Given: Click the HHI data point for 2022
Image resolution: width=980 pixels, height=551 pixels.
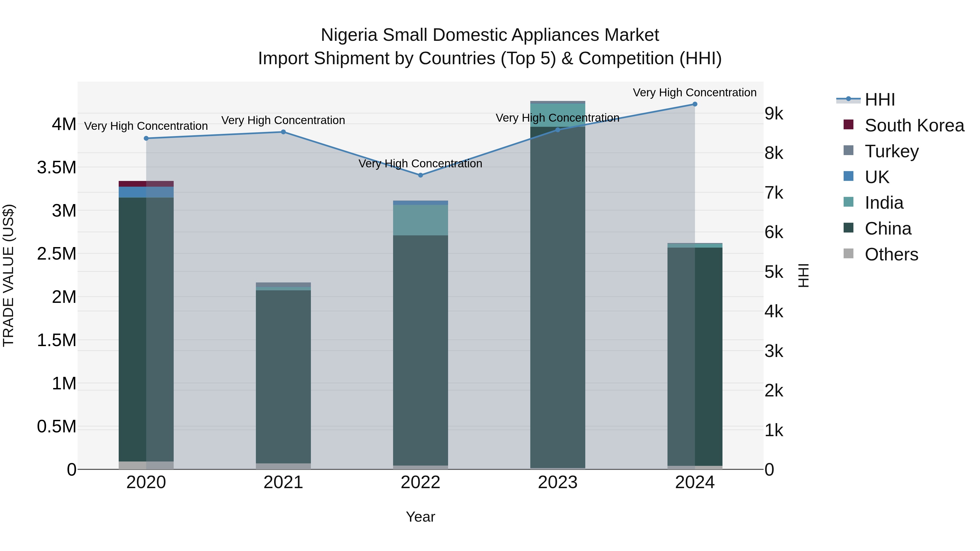Looking at the screenshot, I should pos(420,175).
